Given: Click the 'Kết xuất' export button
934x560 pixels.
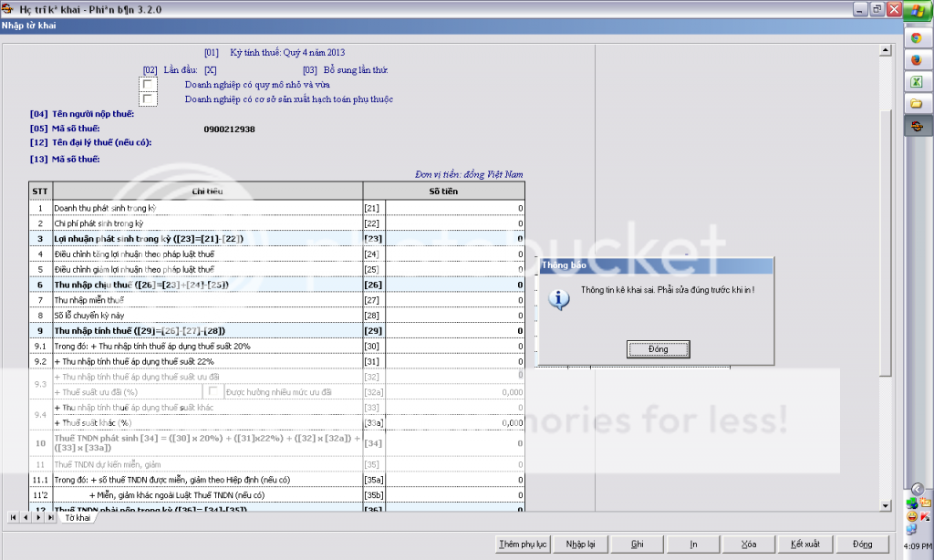Looking at the screenshot, I should (x=804, y=544).
